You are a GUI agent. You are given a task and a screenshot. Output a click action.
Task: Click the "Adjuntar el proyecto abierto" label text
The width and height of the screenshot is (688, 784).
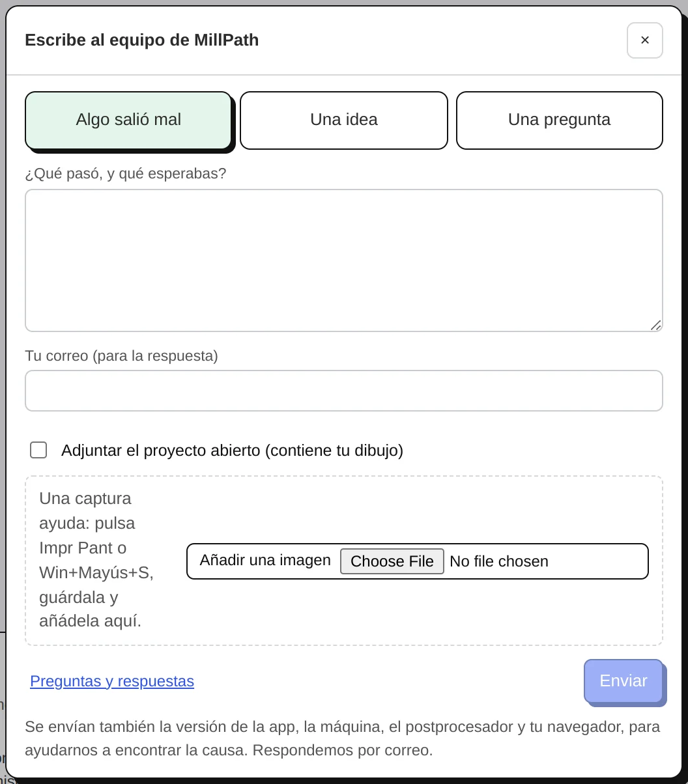tap(232, 450)
